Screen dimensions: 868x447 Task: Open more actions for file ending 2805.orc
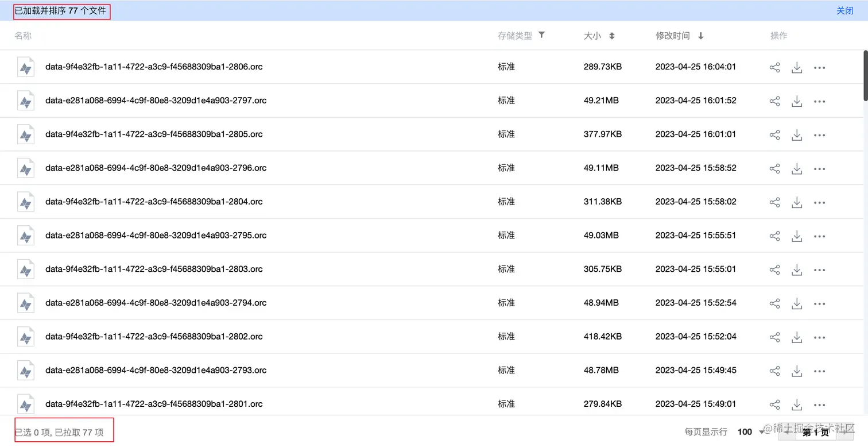819,136
